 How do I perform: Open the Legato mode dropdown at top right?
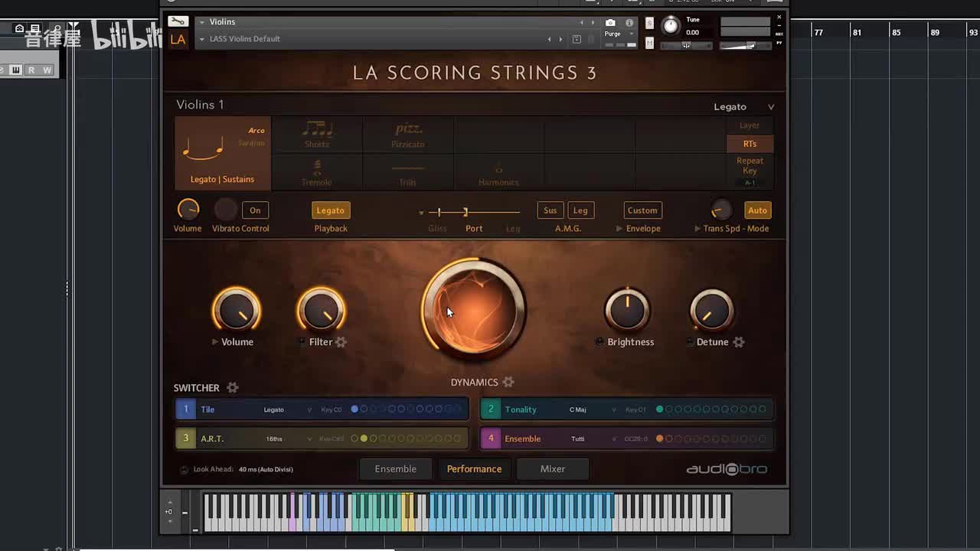[771, 107]
